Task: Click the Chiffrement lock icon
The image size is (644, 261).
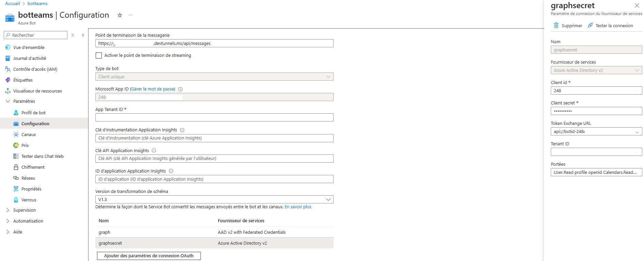Action: click(x=16, y=167)
